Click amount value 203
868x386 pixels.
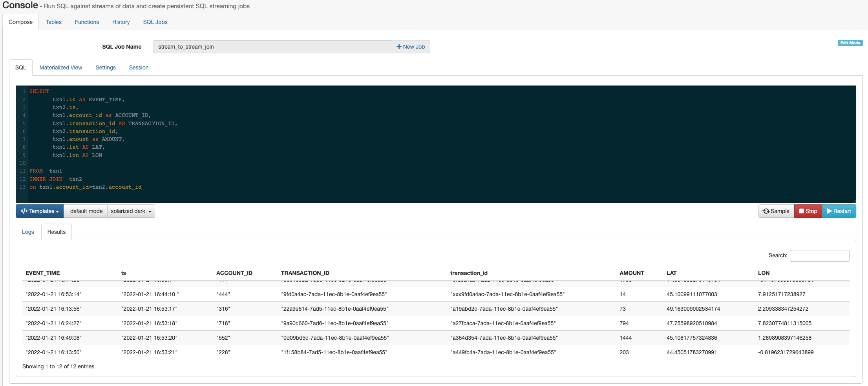pos(624,352)
